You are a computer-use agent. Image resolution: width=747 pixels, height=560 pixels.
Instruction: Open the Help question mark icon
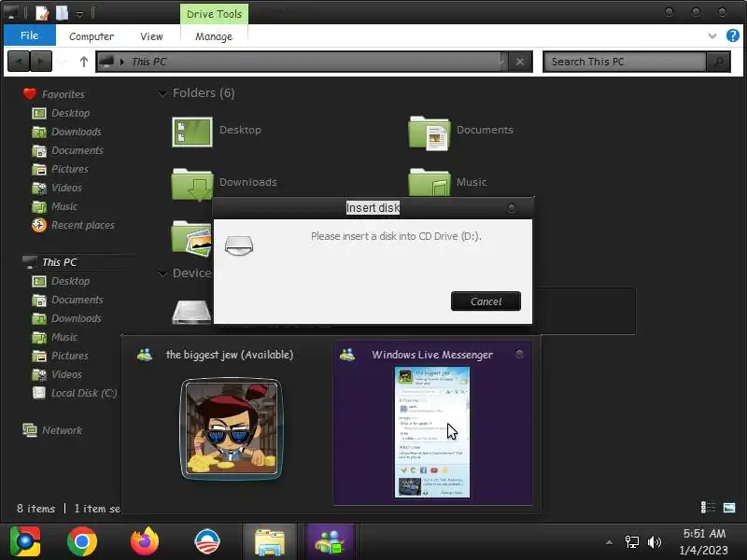tap(732, 35)
